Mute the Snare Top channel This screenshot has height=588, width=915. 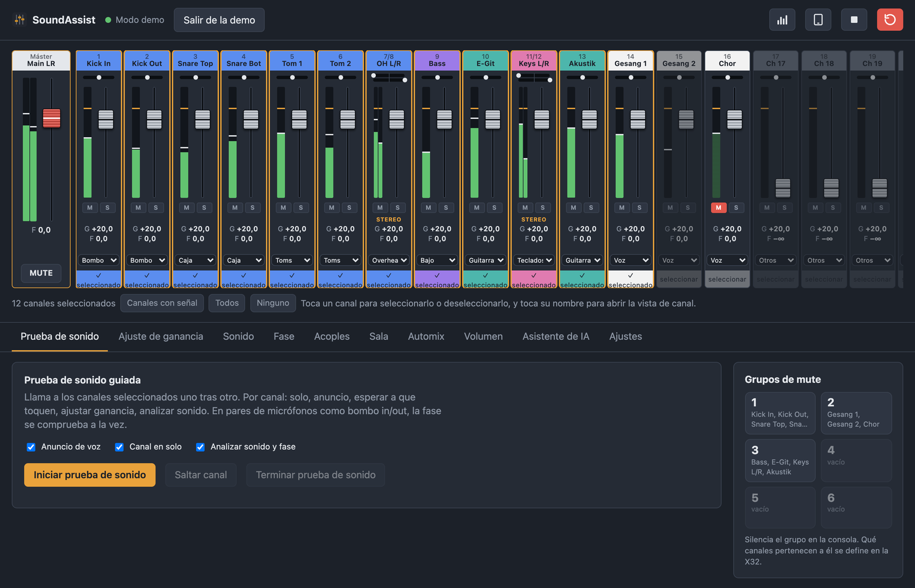click(186, 207)
